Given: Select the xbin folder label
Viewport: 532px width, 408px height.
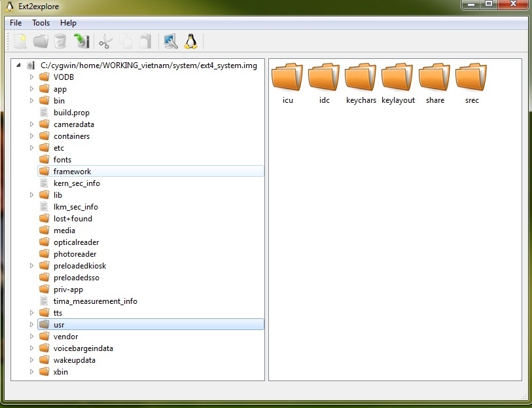Looking at the screenshot, I should (60, 372).
